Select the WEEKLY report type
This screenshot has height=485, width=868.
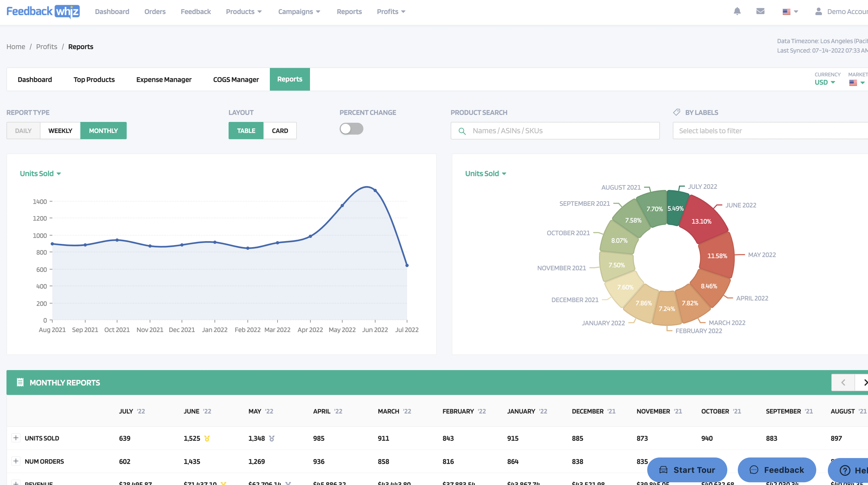click(x=60, y=131)
